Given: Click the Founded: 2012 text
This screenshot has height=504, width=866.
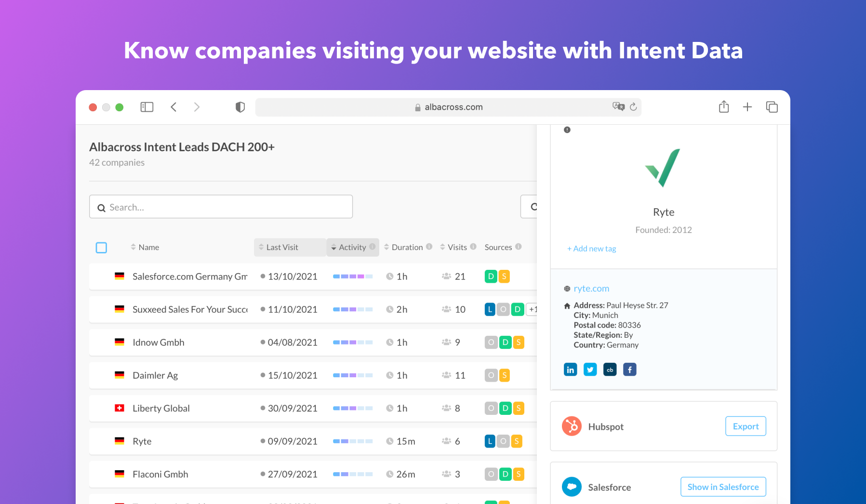Looking at the screenshot, I should [663, 230].
